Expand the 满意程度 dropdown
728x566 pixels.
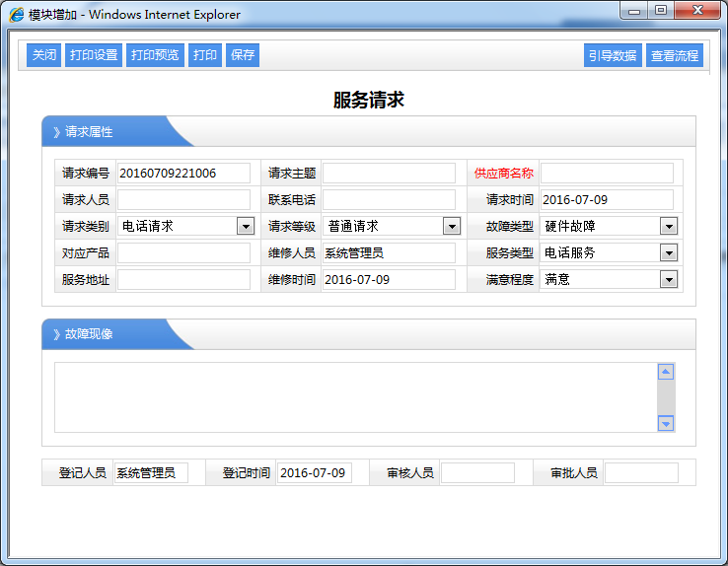[668, 280]
